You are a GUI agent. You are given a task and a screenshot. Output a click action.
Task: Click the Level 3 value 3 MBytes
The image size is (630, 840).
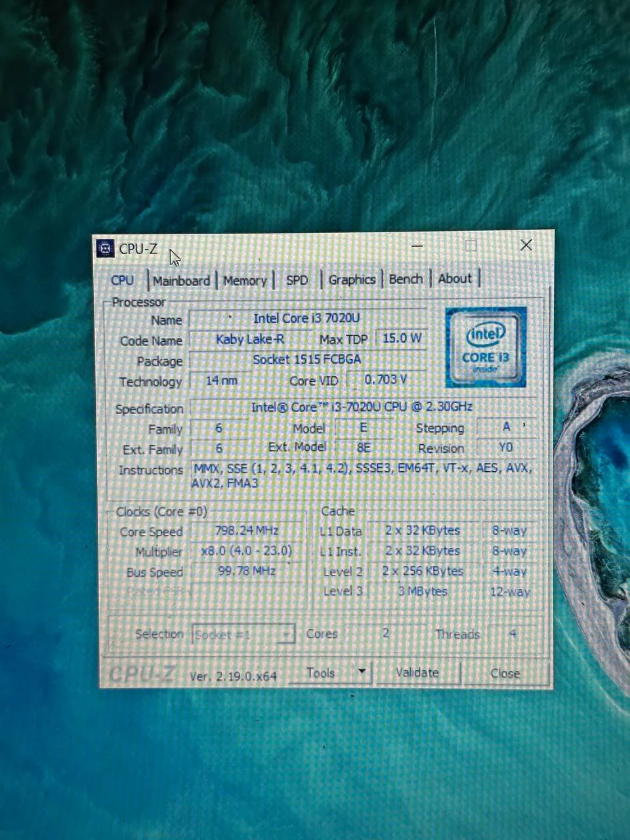pos(423,591)
